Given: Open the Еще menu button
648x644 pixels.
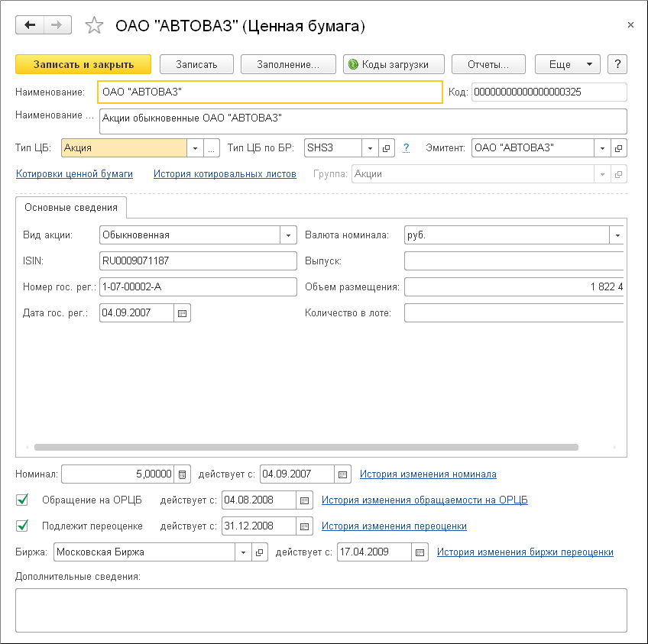Looking at the screenshot, I should pos(568,64).
